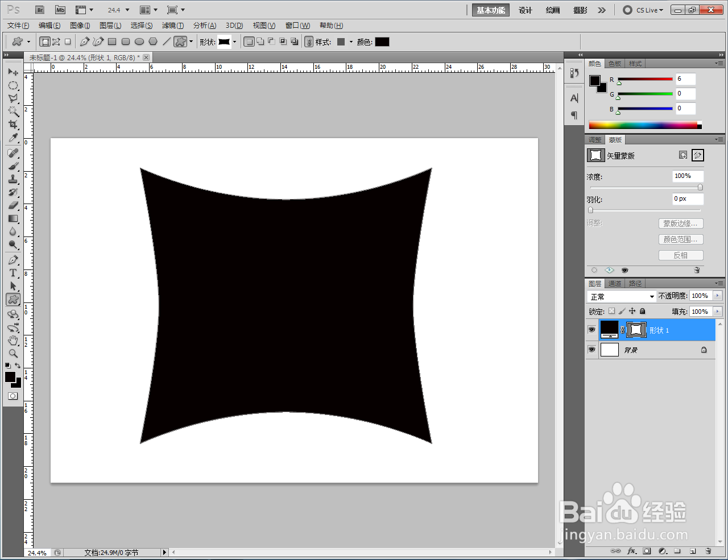Enable Paths mode in options bar

point(56,42)
